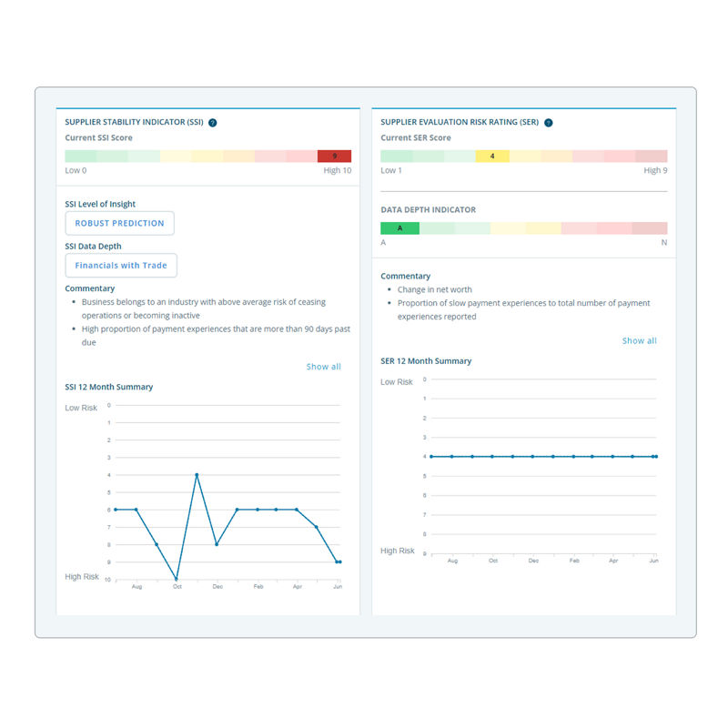
Task: Click the SER help question mark icon
Action: [x=549, y=122]
